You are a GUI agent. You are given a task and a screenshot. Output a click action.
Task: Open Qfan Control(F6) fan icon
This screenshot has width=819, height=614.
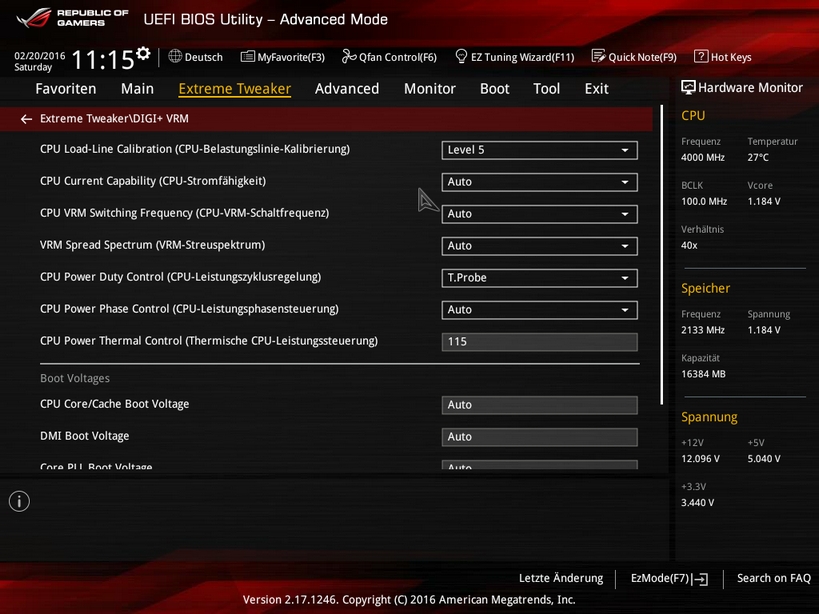coord(349,56)
